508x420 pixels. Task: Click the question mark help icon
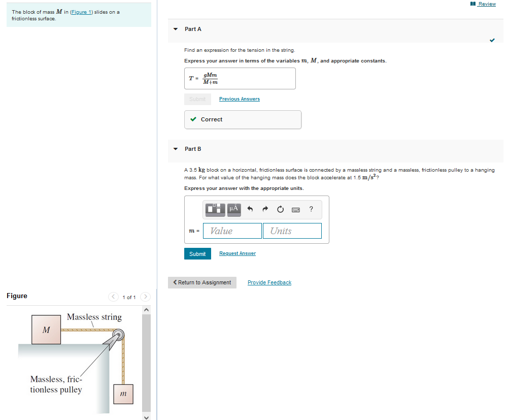[311, 209]
